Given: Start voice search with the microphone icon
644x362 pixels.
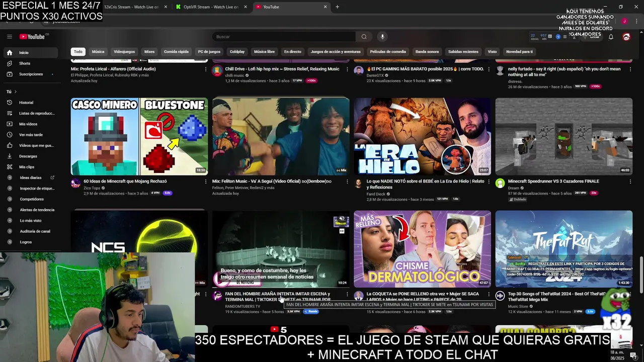Looking at the screenshot, I should (382, 37).
